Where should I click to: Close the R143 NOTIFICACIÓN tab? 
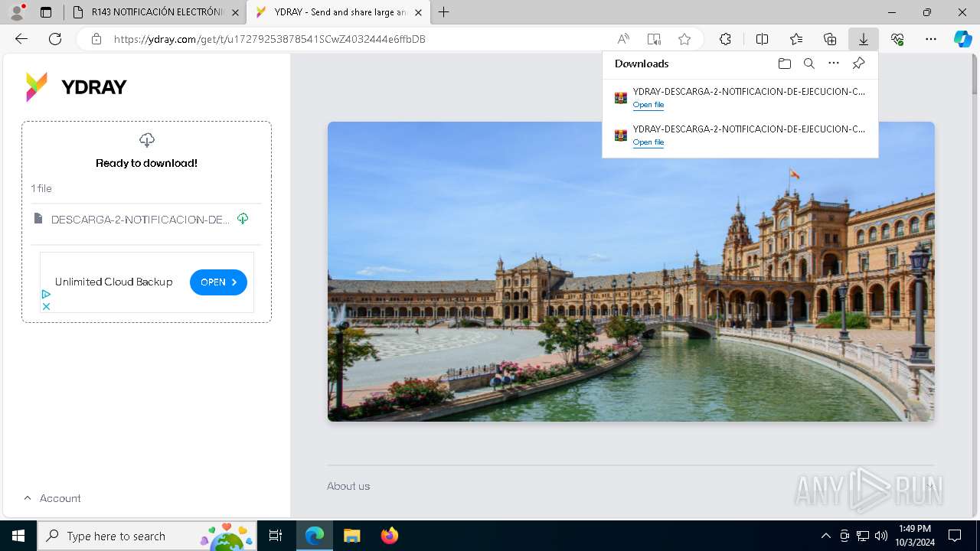click(235, 12)
